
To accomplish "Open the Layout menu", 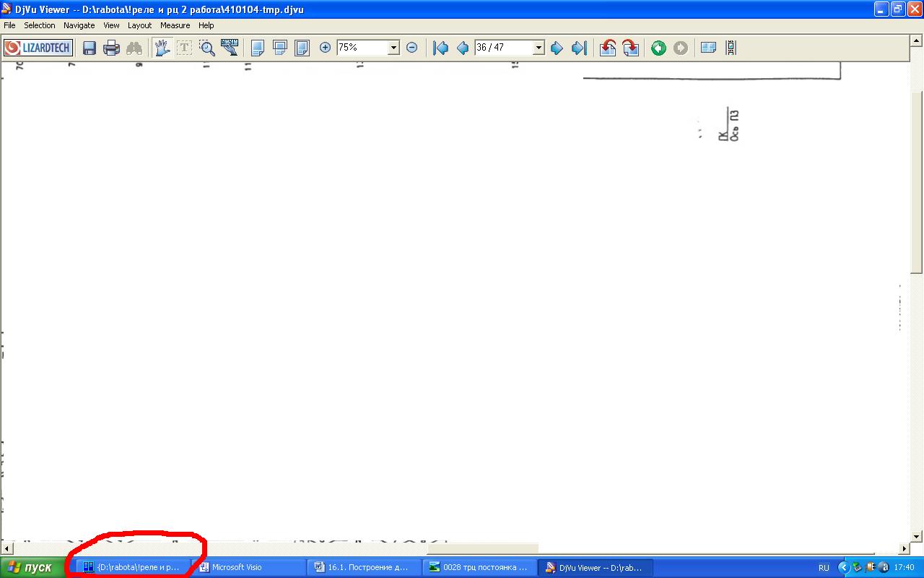I will click(x=139, y=25).
